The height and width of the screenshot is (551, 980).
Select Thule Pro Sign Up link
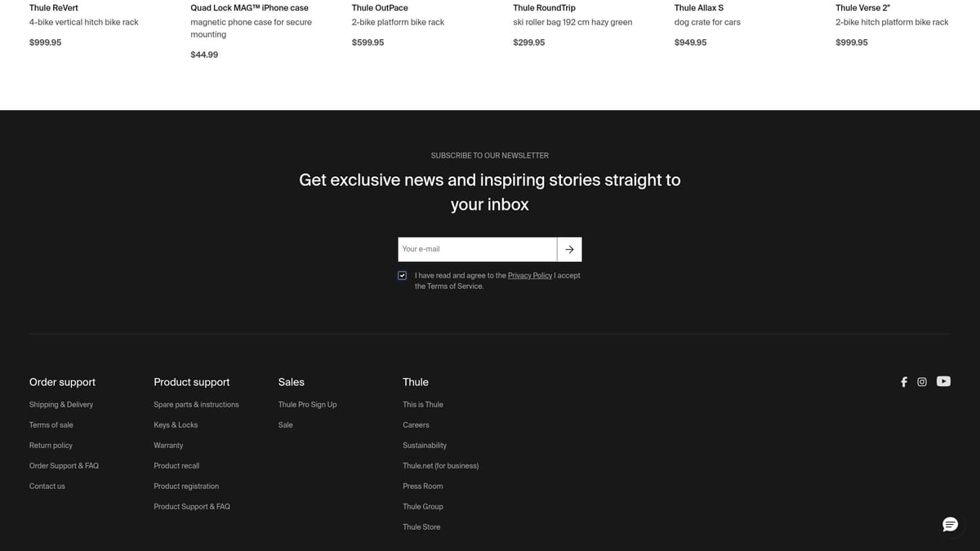pyautogui.click(x=307, y=405)
